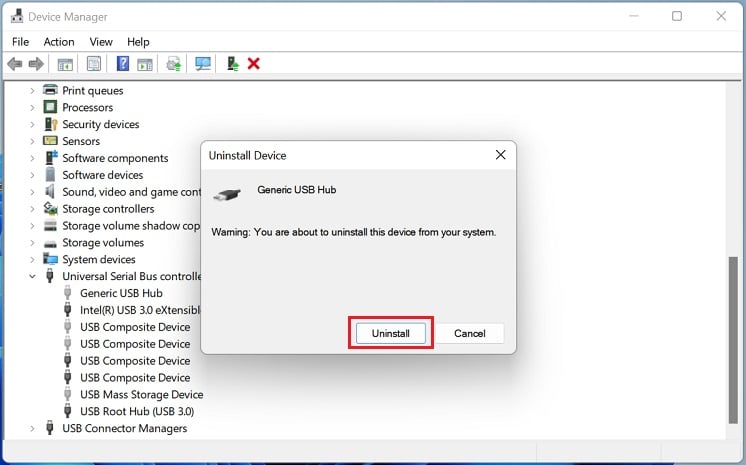Open the Action menu
This screenshot has width=746, height=465.
click(x=59, y=42)
